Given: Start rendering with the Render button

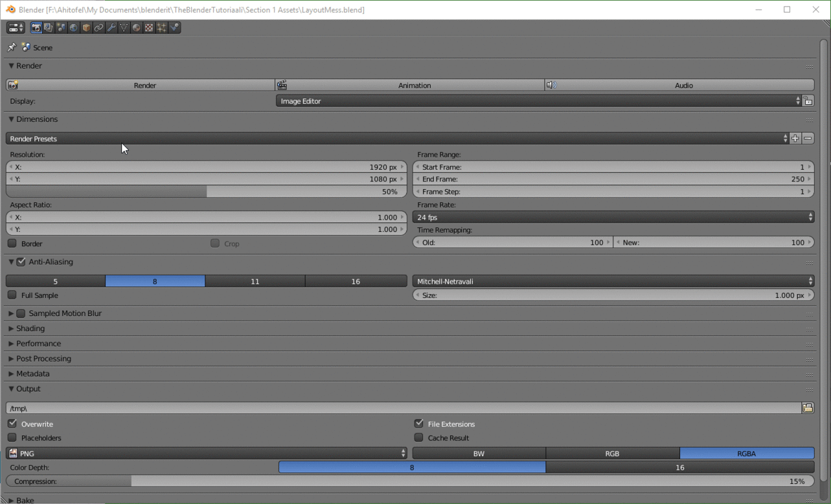Looking at the screenshot, I should [141, 85].
